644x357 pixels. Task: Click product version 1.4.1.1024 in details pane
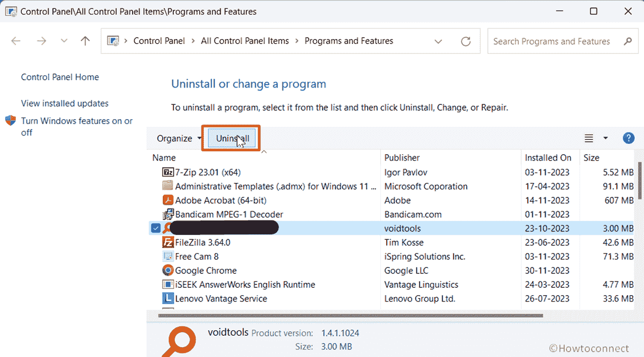click(x=339, y=333)
